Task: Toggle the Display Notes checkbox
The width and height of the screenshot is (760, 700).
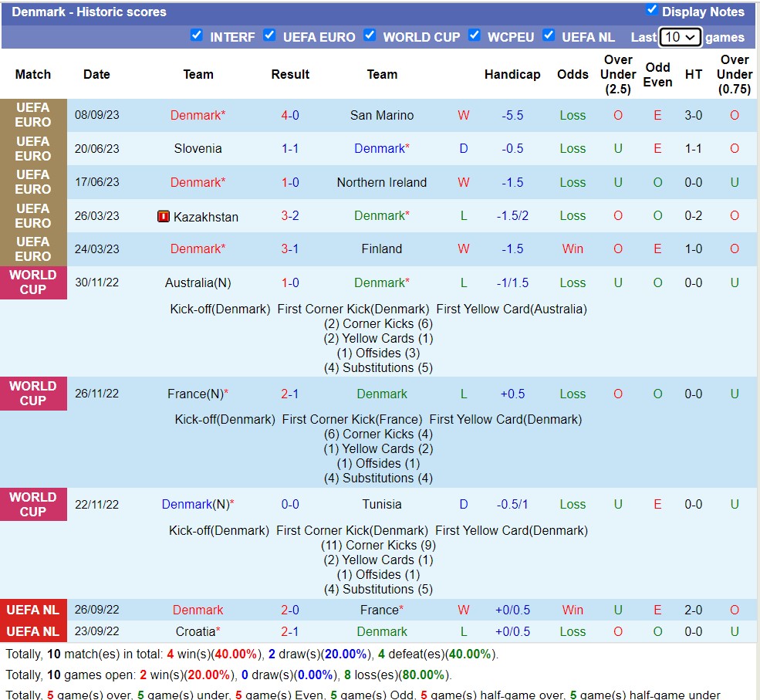Action: 652,10
